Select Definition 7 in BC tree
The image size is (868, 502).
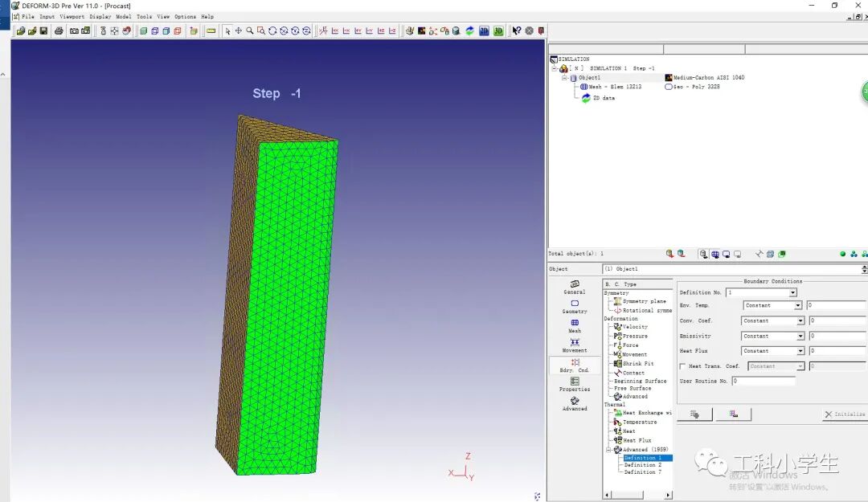pyautogui.click(x=643, y=472)
